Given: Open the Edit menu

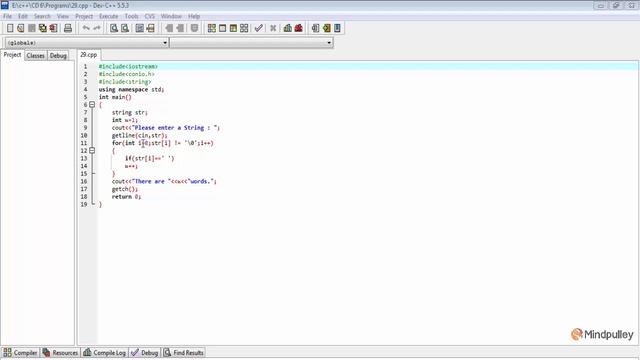Looking at the screenshot, I should click(23, 16).
